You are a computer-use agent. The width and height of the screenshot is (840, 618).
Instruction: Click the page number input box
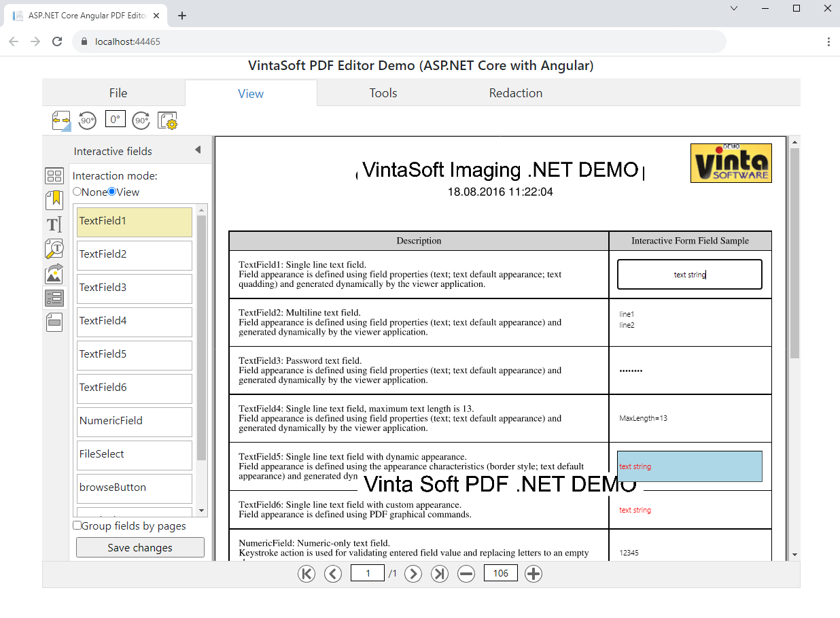(x=368, y=573)
